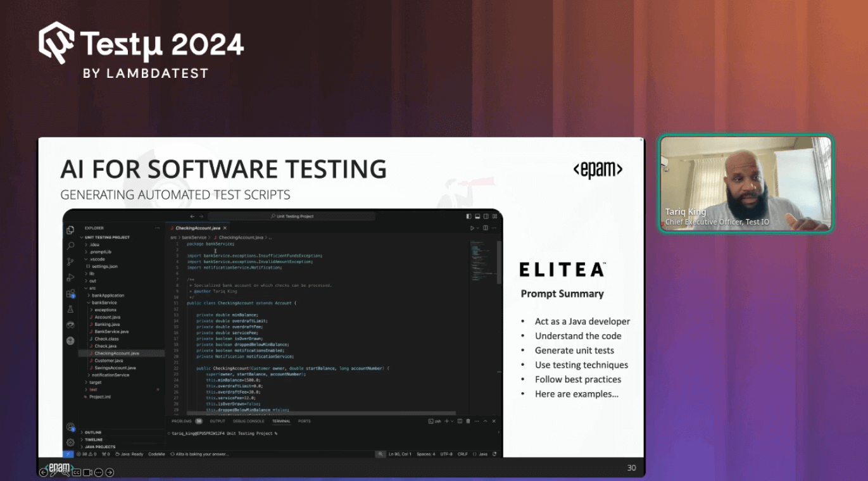
Task: Maximize the terminal panel chevron
Action: click(x=486, y=421)
